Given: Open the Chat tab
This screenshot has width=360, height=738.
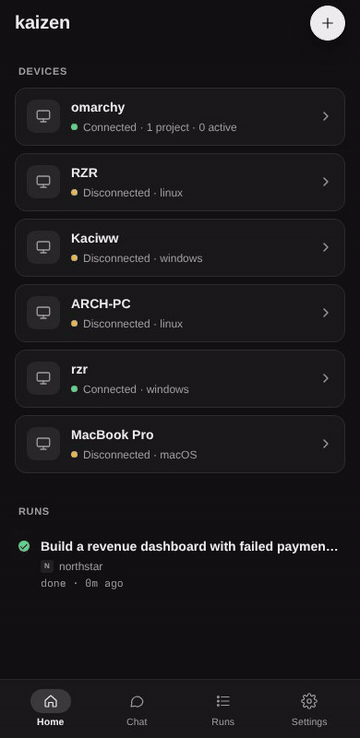Looking at the screenshot, I should 136,709.
